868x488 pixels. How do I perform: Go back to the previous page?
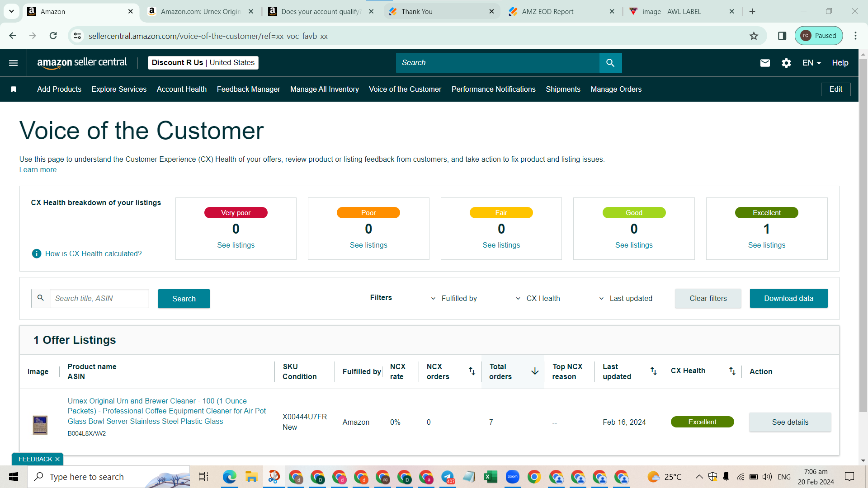tap(13, 36)
